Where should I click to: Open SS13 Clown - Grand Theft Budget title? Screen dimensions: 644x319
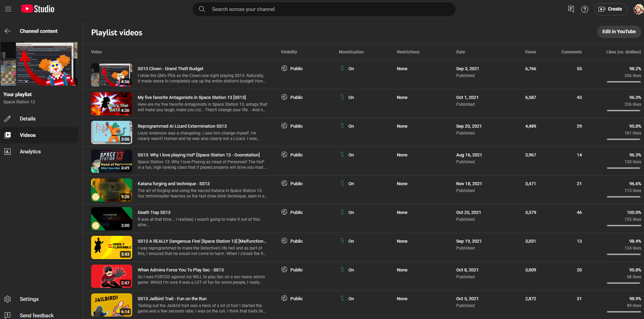(x=171, y=69)
